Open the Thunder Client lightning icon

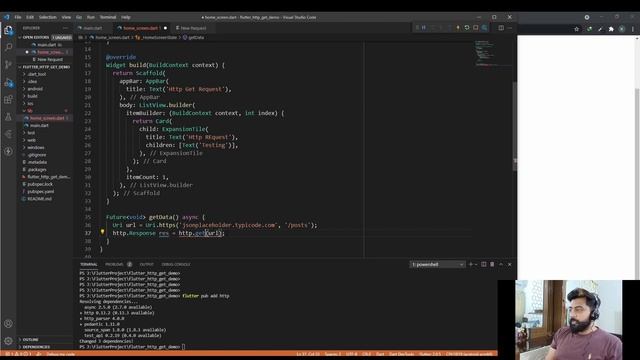[8, 151]
